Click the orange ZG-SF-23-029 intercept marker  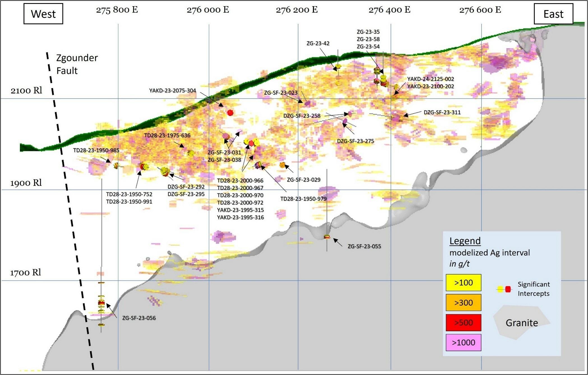[282, 165]
